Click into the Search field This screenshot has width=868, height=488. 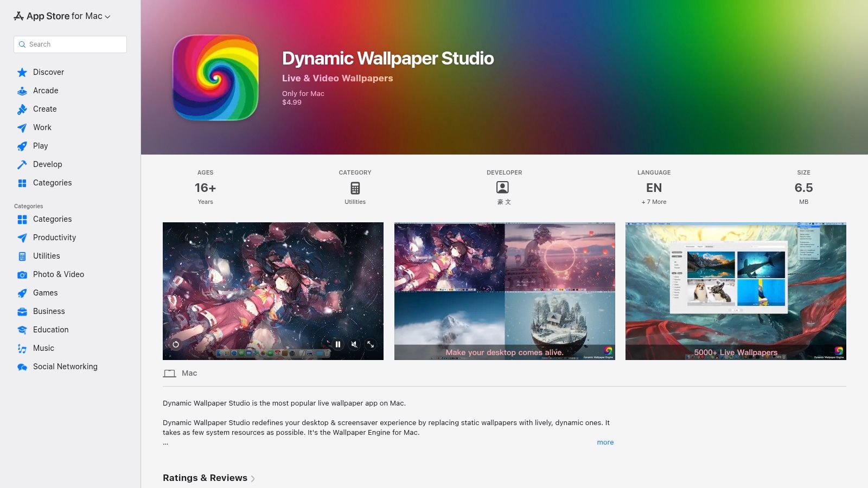(70, 44)
